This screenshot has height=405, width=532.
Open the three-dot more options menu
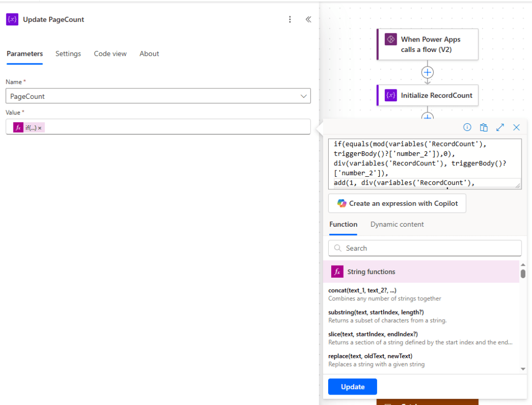290,19
